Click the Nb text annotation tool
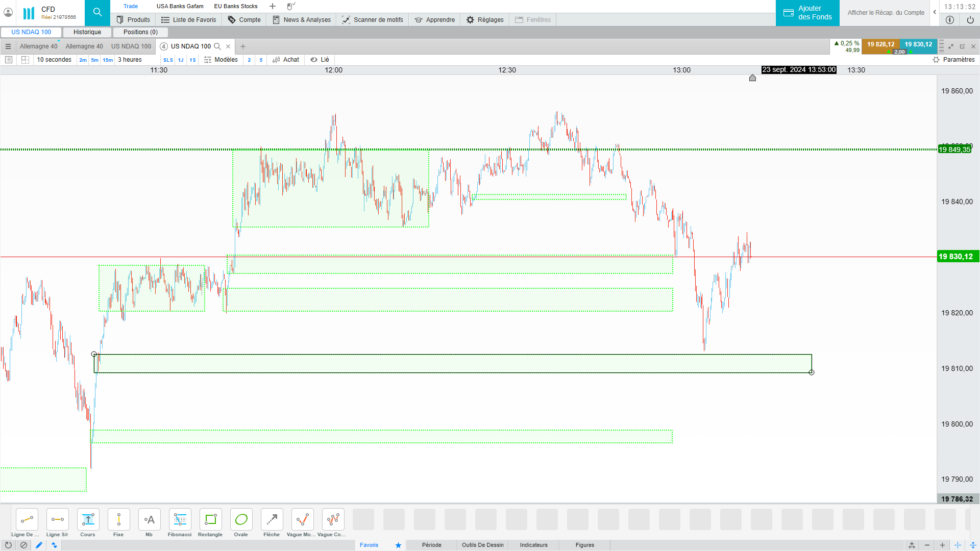Image resolution: width=980 pixels, height=551 pixels. (x=149, y=520)
